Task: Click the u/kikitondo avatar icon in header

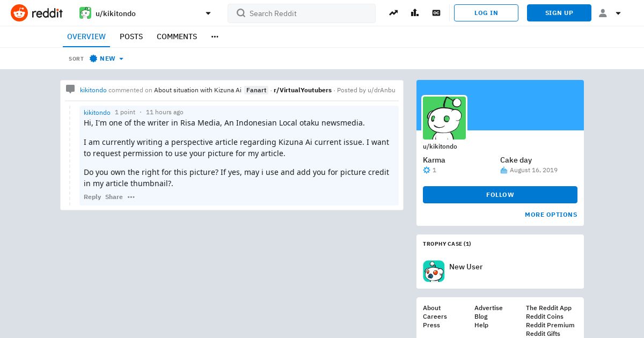Action: [x=85, y=13]
